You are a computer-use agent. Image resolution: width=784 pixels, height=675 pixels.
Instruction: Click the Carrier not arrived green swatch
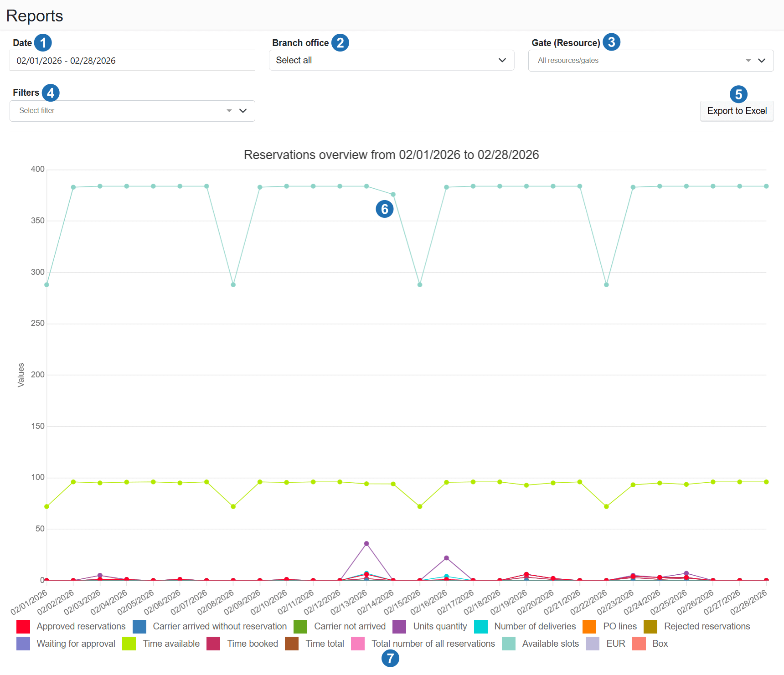coord(300,626)
